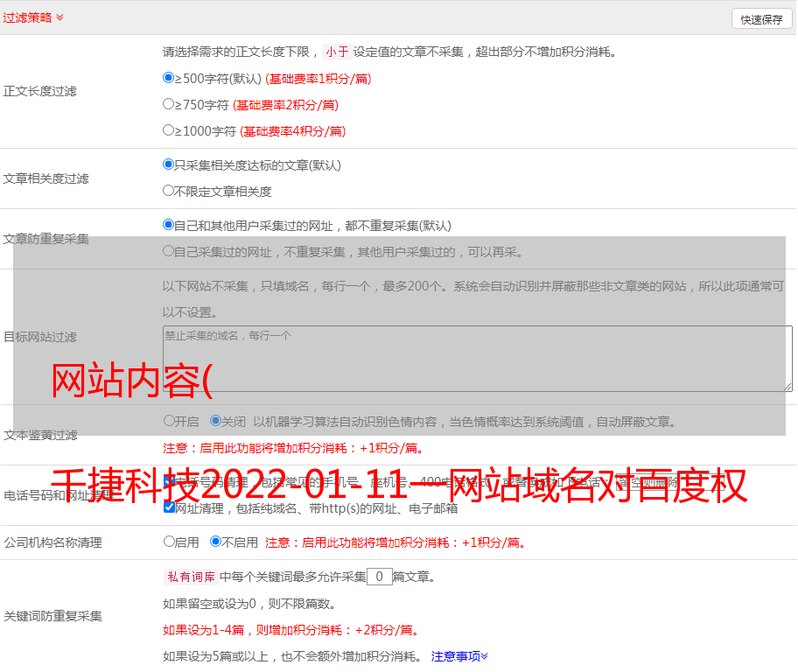Choose the ≥750字符 length filter
This screenshot has height=672, width=798.
[169, 104]
